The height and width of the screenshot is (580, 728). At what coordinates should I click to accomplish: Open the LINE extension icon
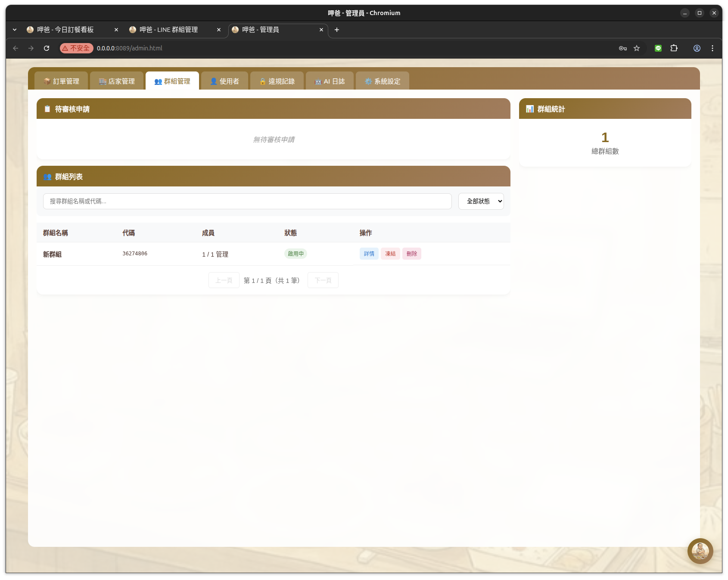click(x=658, y=48)
